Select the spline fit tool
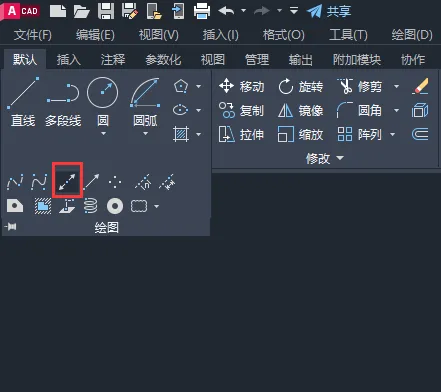441x392 pixels. pos(15,182)
